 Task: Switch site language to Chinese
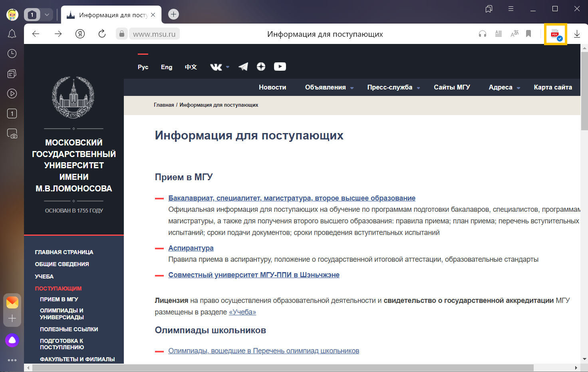[x=191, y=67]
